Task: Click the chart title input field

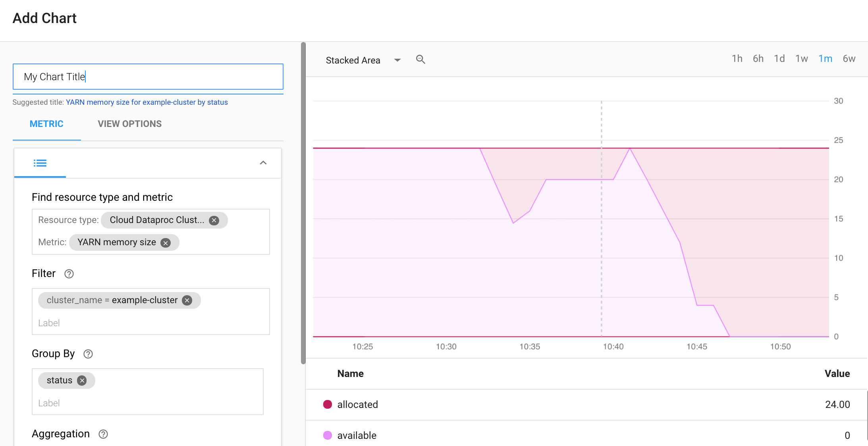Action: click(x=148, y=77)
